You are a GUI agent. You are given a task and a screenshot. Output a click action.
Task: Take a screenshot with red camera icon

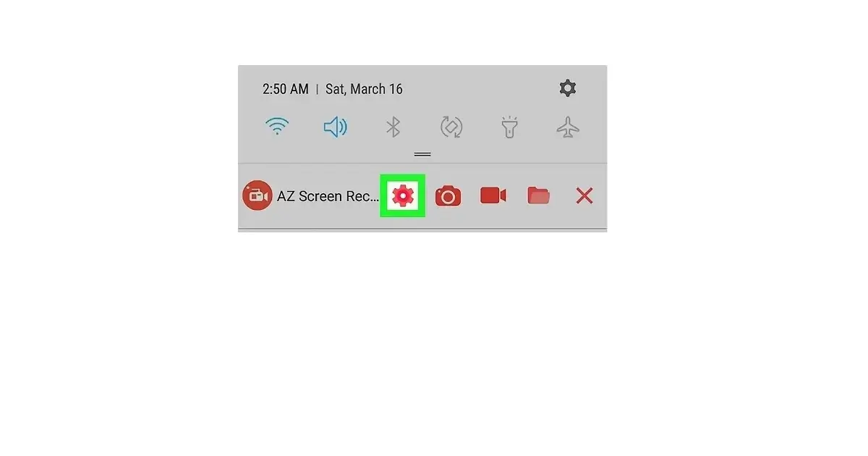pos(448,195)
